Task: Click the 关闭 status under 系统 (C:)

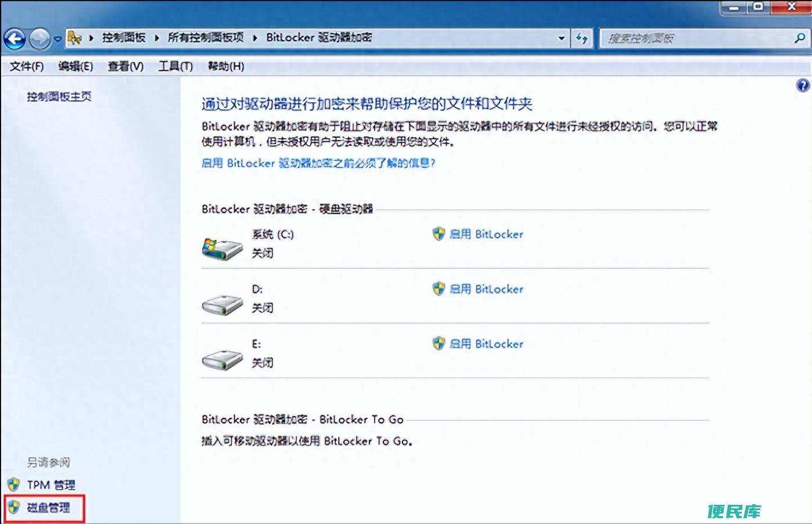Action: click(263, 253)
